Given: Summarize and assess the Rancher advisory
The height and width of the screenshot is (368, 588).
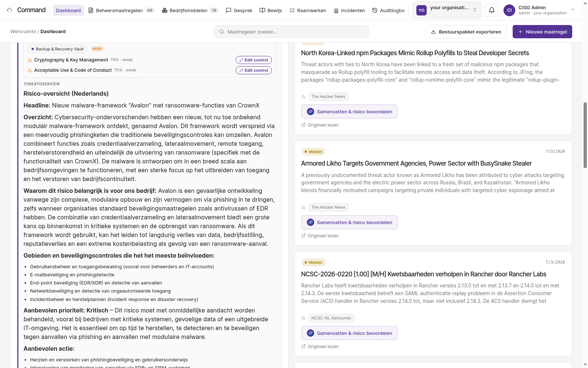Looking at the screenshot, I should (x=349, y=333).
